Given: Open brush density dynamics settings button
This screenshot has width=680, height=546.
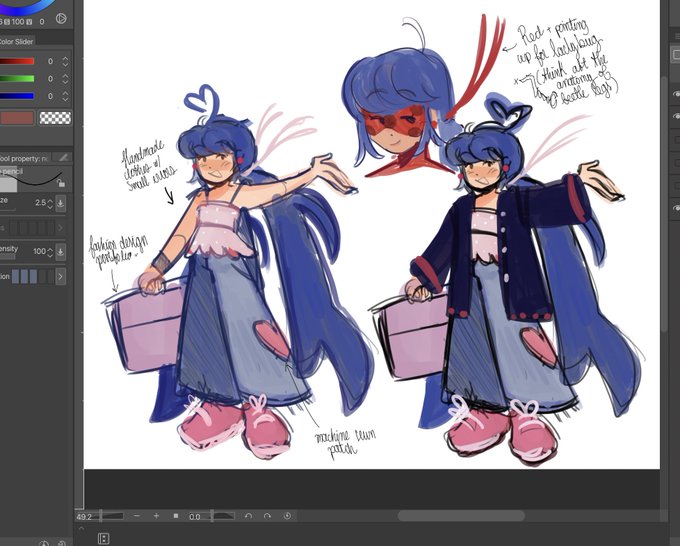Looking at the screenshot, I should pyautogui.click(x=61, y=252).
